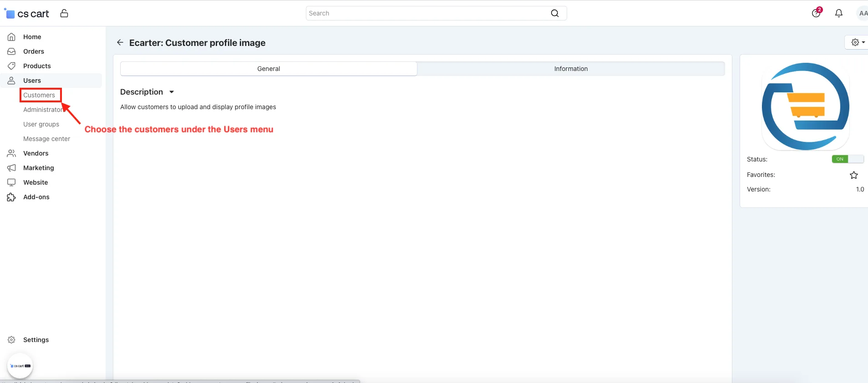Choose User groups under Users
The width and height of the screenshot is (868, 383).
[41, 124]
